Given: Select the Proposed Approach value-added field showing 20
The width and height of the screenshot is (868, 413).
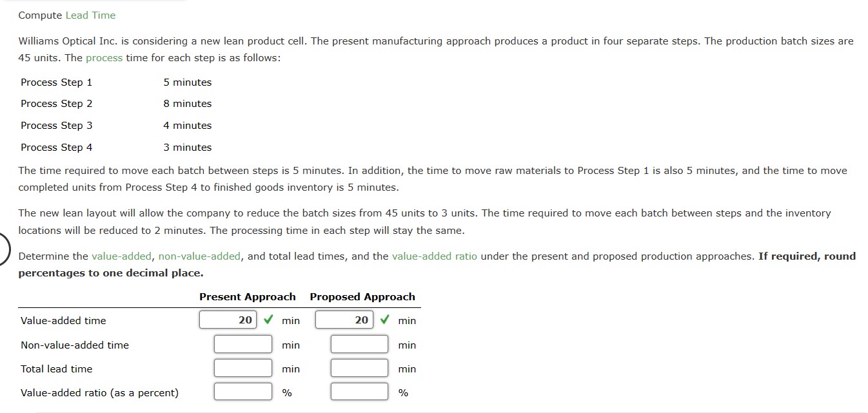Looking at the screenshot, I should point(344,318).
